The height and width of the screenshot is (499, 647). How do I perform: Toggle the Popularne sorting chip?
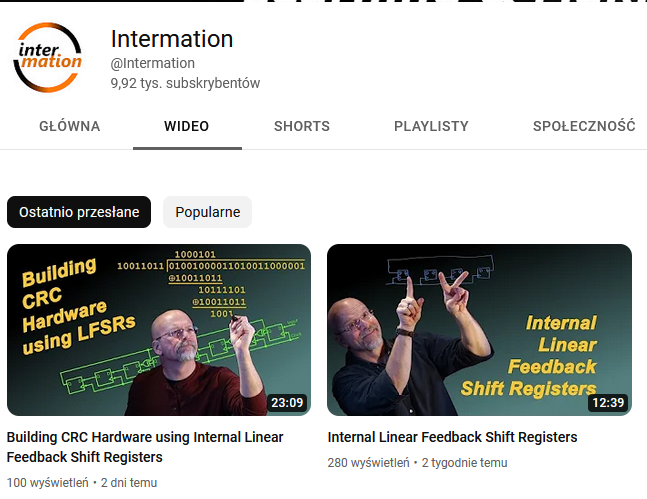(208, 212)
